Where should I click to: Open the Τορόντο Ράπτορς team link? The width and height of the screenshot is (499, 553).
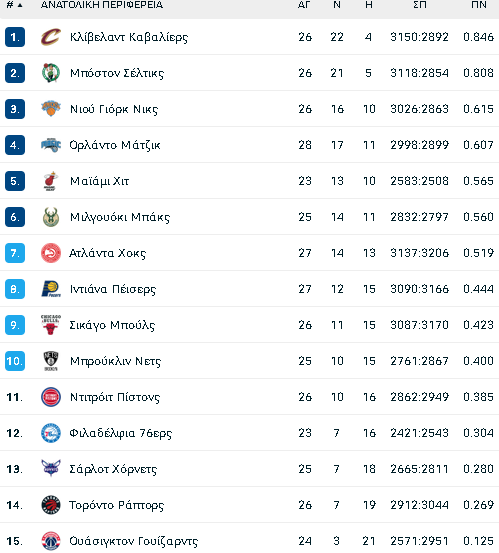click(x=116, y=505)
